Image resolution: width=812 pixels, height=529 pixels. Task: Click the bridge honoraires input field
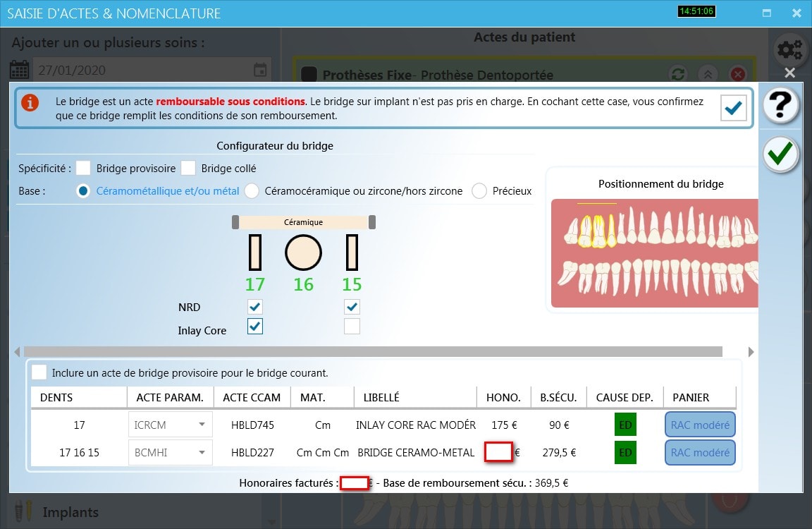pos(498,452)
